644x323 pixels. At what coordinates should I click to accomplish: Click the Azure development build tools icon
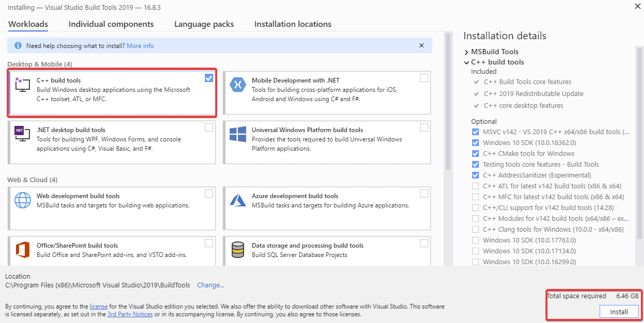point(237,200)
